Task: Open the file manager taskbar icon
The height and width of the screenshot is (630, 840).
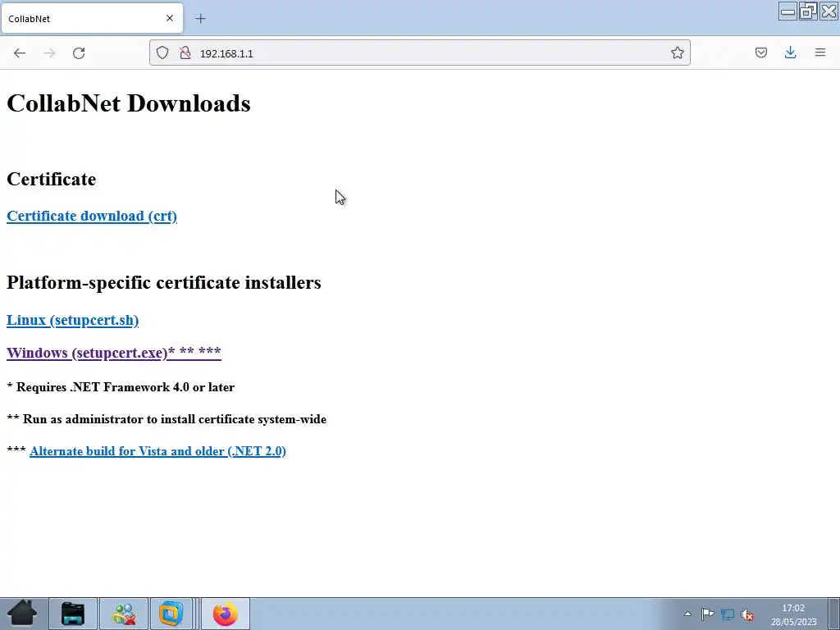Action: coord(73,614)
